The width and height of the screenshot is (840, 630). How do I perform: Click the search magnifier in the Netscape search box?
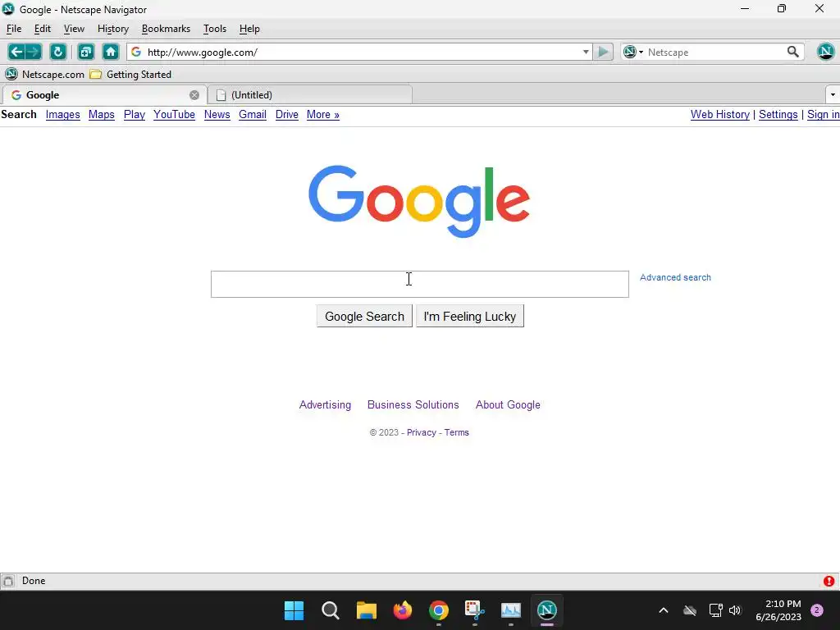pyautogui.click(x=793, y=52)
